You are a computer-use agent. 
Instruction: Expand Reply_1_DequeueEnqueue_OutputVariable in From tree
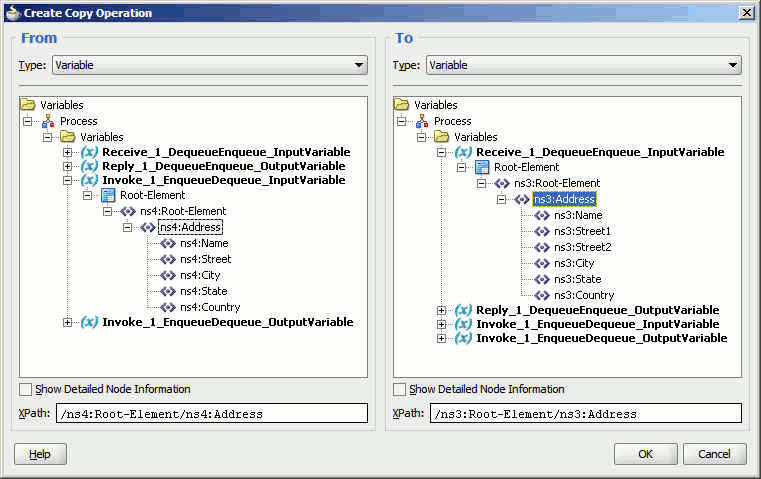click(x=67, y=166)
